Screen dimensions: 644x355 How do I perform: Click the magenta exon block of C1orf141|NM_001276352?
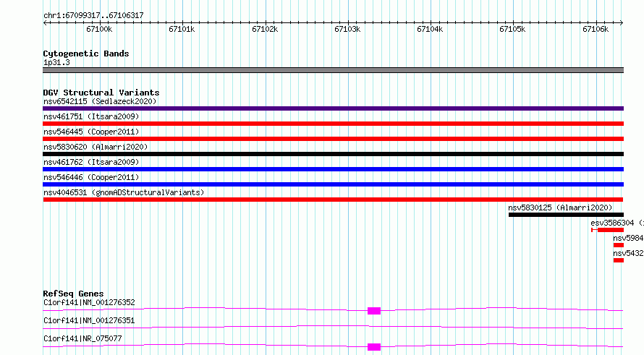point(374,311)
